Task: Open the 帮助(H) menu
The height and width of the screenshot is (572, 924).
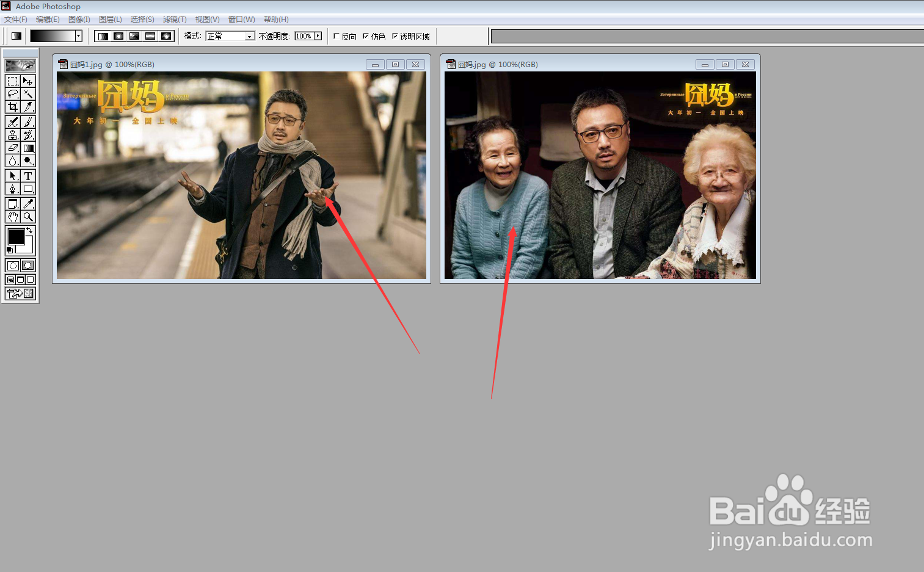Action: (x=276, y=20)
